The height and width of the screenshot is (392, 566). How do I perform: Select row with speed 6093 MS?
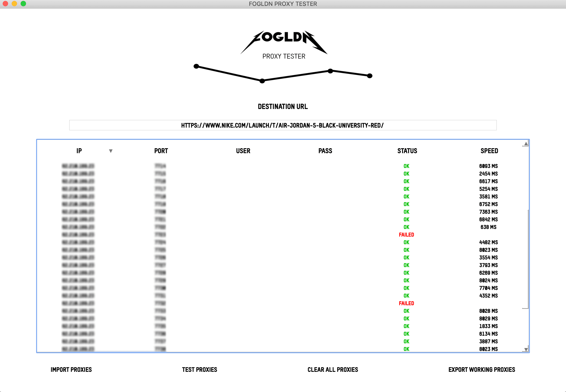tap(280, 166)
